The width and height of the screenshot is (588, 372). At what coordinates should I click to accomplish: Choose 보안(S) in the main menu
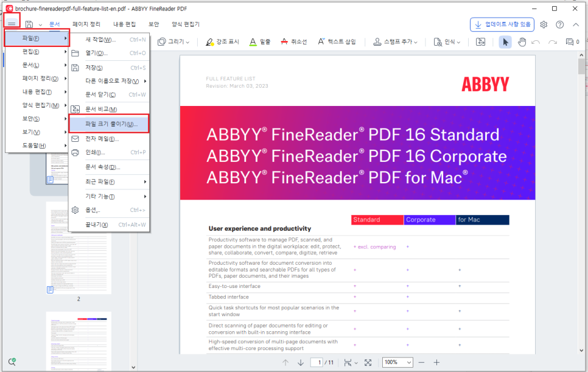pyautogui.click(x=37, y=119)
